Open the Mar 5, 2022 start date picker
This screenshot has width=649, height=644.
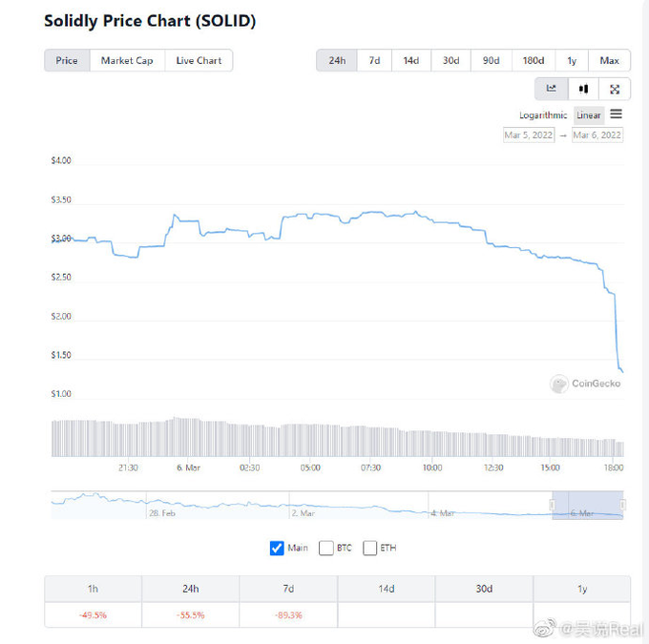click(529, 135)
